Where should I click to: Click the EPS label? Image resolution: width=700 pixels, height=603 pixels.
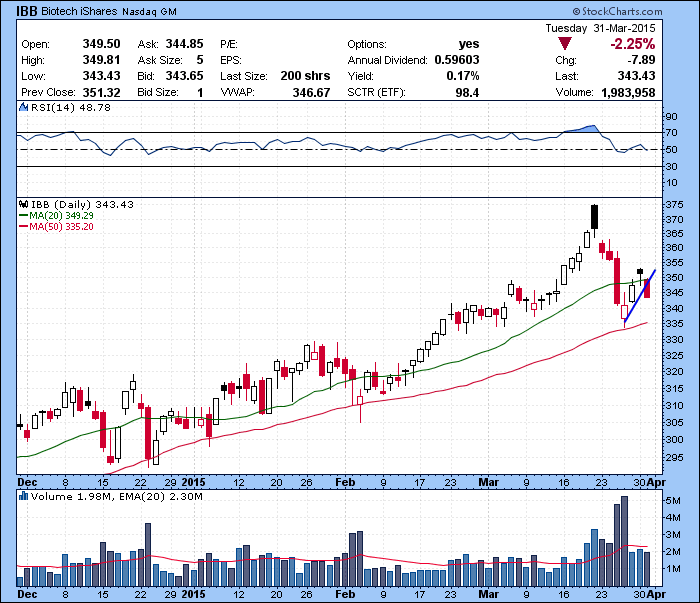pyautogui.click(x=231, y=60)
